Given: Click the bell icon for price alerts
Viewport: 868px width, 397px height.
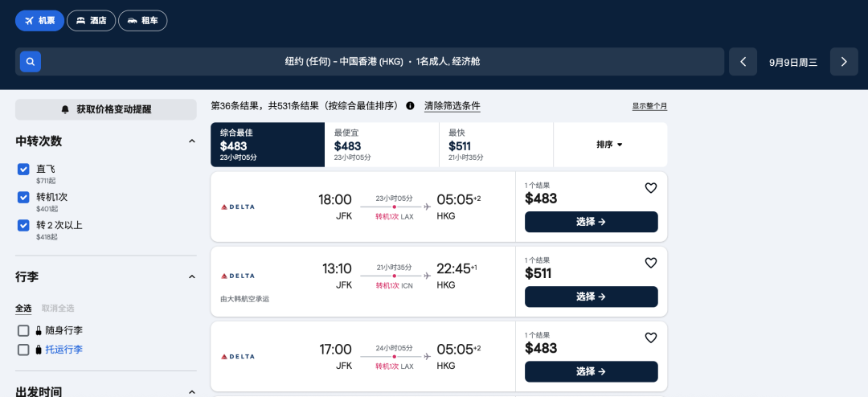Looking at the screenshot, I should click(x=65, y=109).
